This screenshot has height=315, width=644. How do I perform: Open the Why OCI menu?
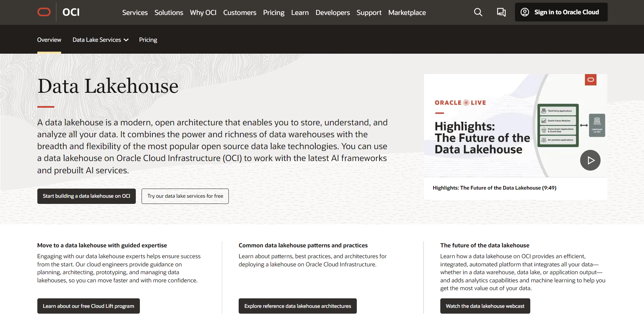tap(203, 13)
